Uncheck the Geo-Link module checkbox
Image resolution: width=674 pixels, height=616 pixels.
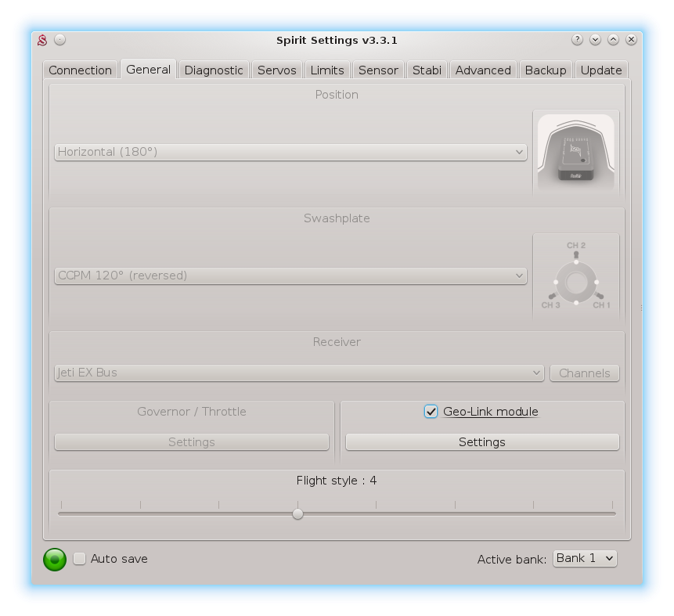pos(431,412)
